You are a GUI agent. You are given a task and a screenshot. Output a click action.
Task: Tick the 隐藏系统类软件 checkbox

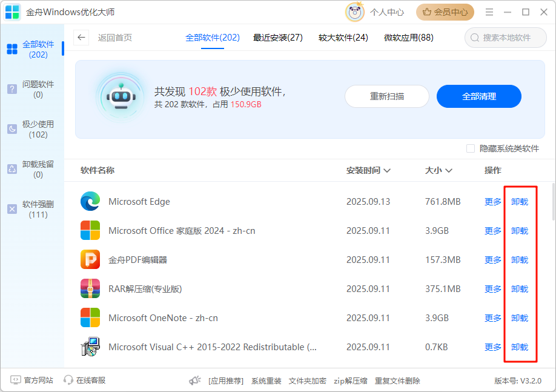click(471, 148)
